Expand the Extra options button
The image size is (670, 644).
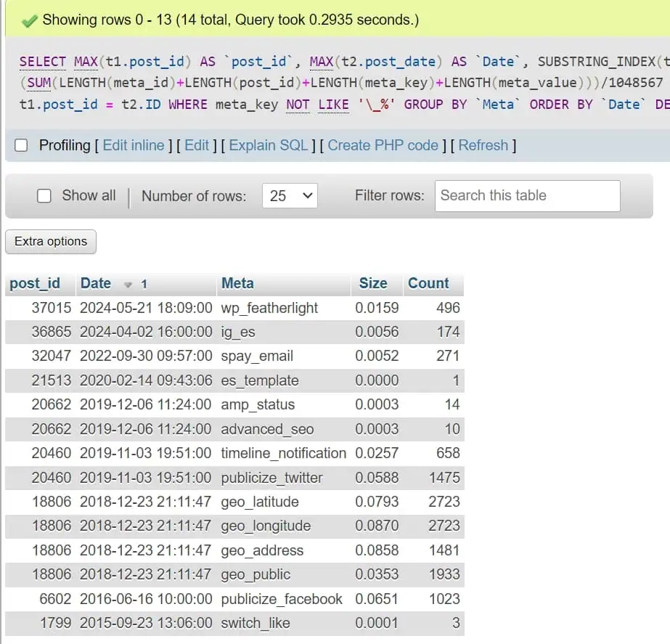pos(51,242)
